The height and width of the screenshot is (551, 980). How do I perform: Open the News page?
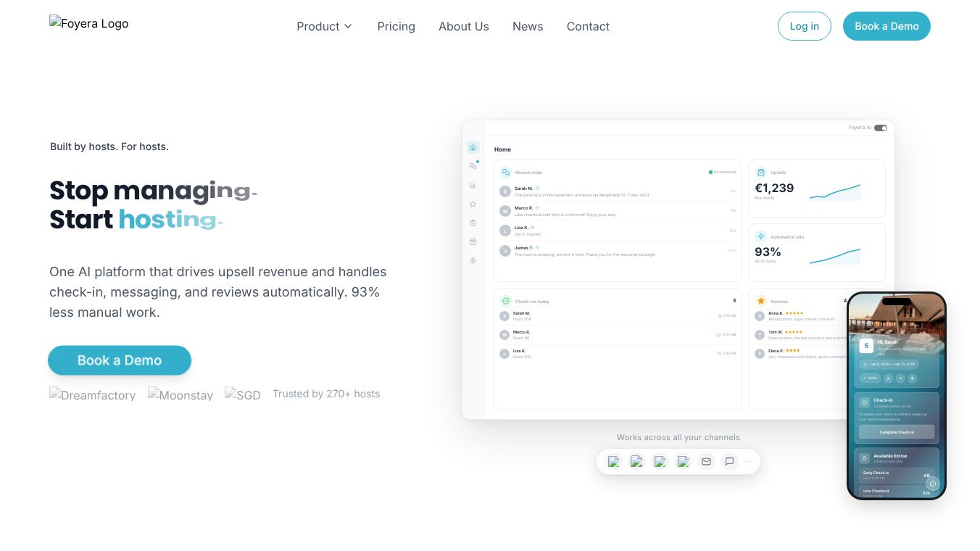tap(528, 26)
